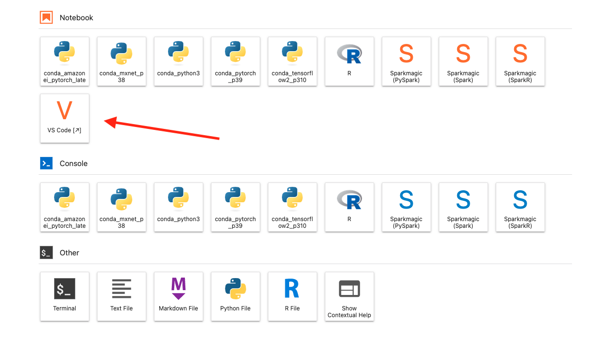
Task: Open new conda_python3 notebook from Notebook section
Action: click(x=179, y=61)
